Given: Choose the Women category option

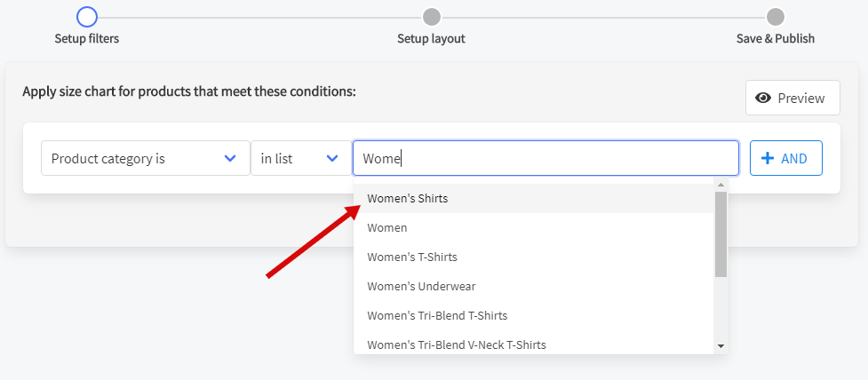Looking at the screenshot, I should [387, 227].
